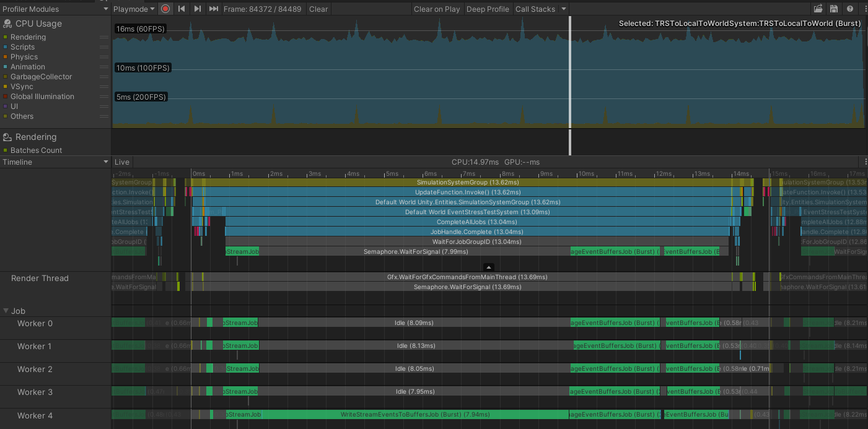This screenshot has height=429, width=868.
Task: Hide the VSync chart category
Action: 22,86
